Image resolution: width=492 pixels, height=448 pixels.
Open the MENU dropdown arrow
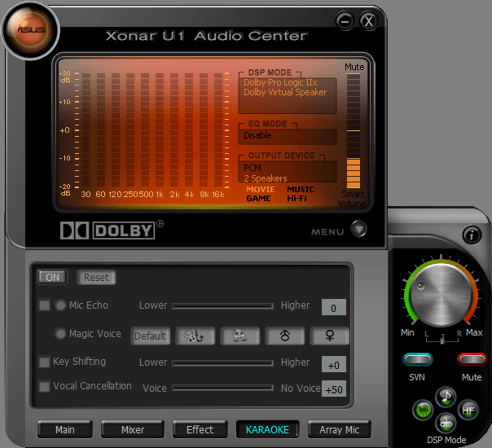[358, 229]
